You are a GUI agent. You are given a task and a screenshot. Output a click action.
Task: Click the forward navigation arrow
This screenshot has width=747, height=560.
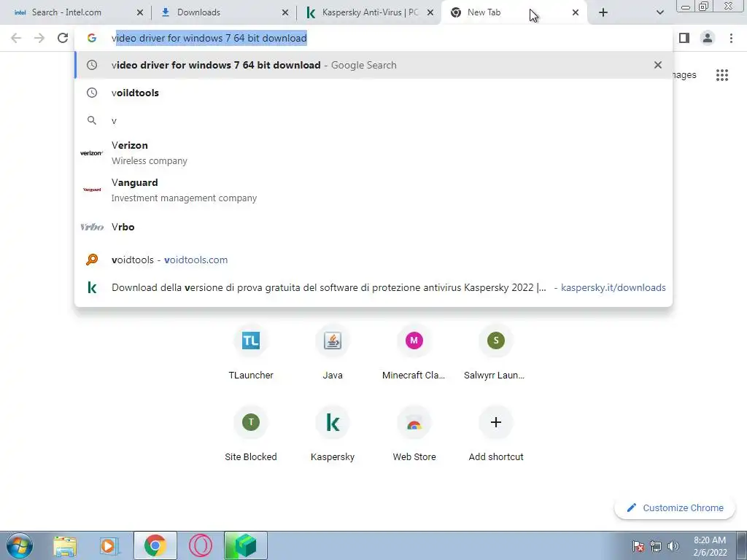[x=39, y=38]
